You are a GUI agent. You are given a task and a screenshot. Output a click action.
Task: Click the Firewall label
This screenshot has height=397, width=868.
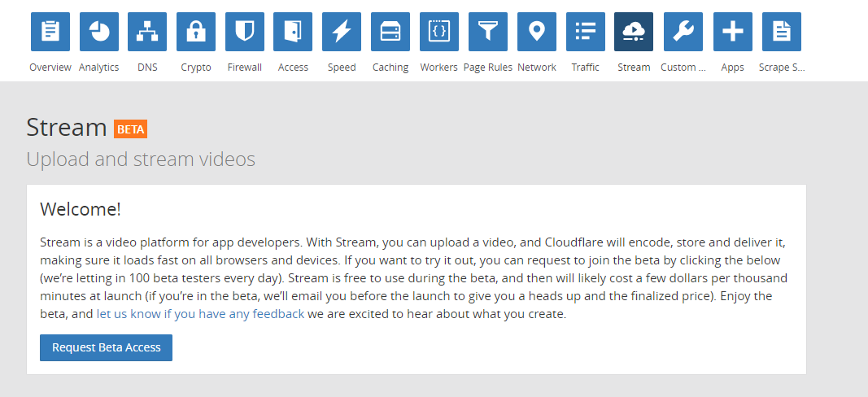tap(245, 68)
